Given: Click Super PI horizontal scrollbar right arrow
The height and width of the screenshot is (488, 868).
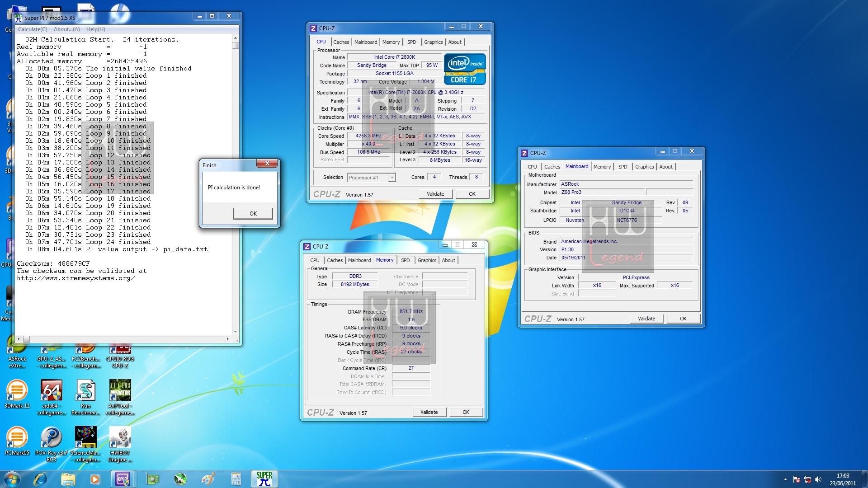Looking at the screenshot, I should [227, 339].
